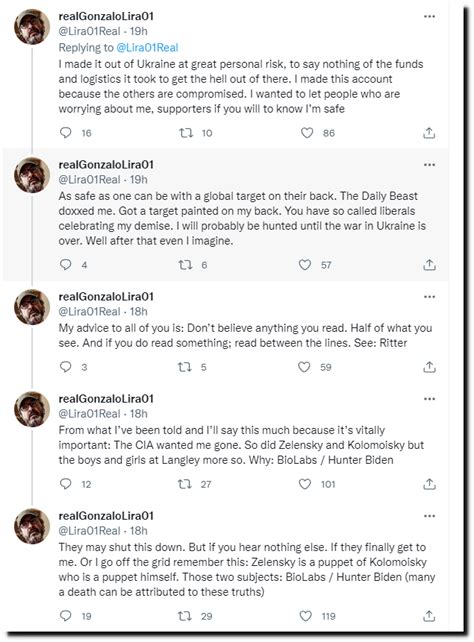Viewport: 474px width, 642px height.
Task: Share the last tweet about Kolomoisky puppet
Action: pos(429,616)
